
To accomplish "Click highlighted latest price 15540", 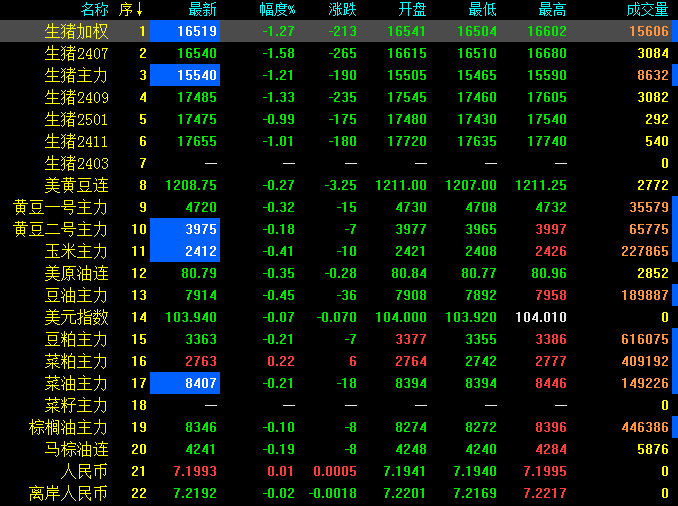I will [185, 75].
